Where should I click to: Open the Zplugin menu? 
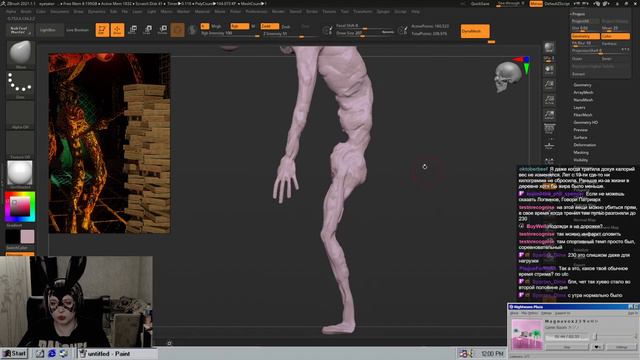click(x=383, y=12)
